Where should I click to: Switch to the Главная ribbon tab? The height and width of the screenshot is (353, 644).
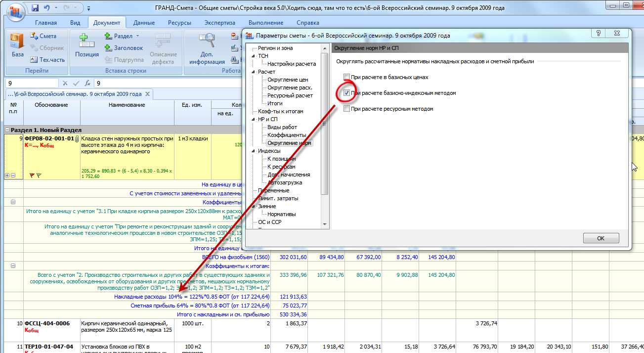45,23
